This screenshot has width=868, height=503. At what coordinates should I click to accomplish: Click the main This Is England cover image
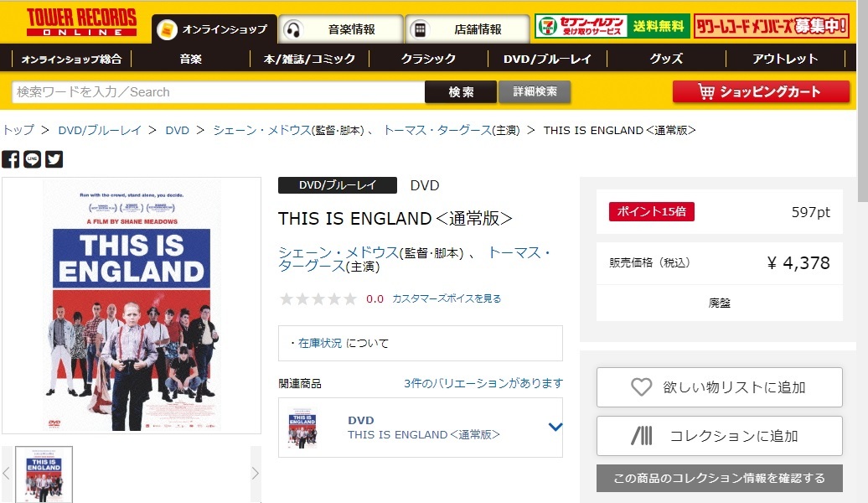(x=132, y=306)
